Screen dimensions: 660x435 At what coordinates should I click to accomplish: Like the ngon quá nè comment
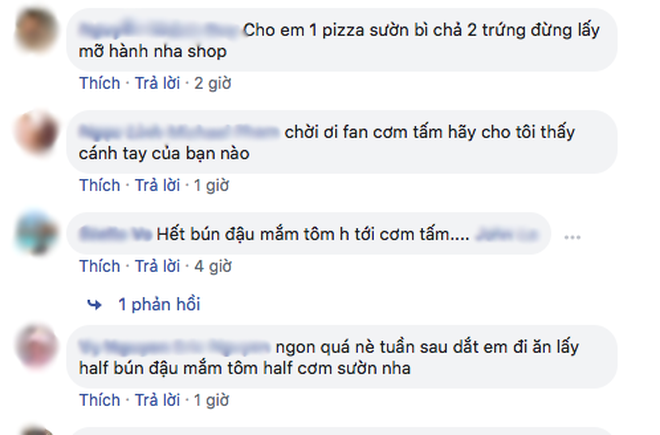[x=100, y=400]
